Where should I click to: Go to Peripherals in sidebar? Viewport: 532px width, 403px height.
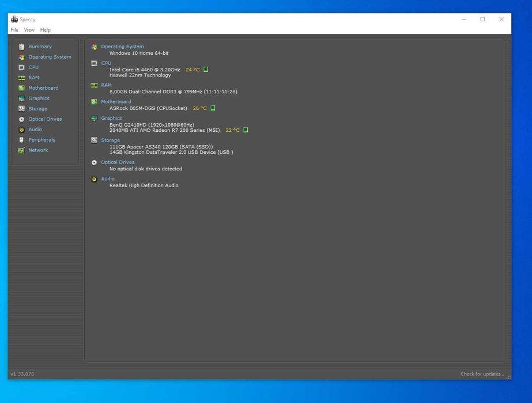tap(41, 140)
